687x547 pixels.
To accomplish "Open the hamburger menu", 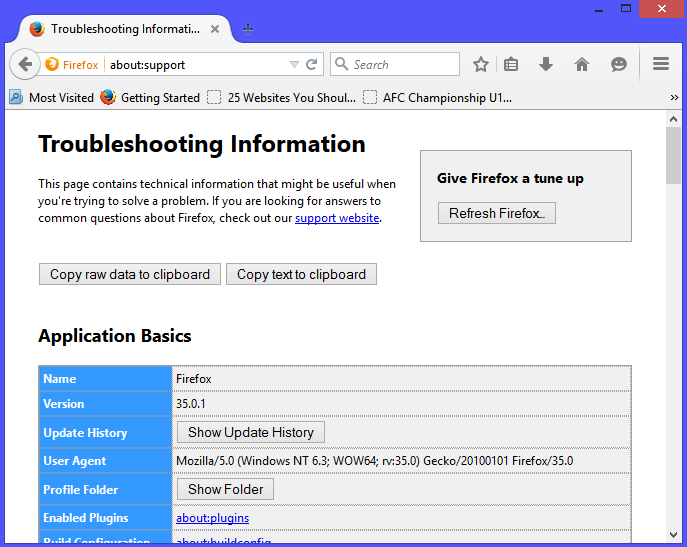I will tap(661, 65).
